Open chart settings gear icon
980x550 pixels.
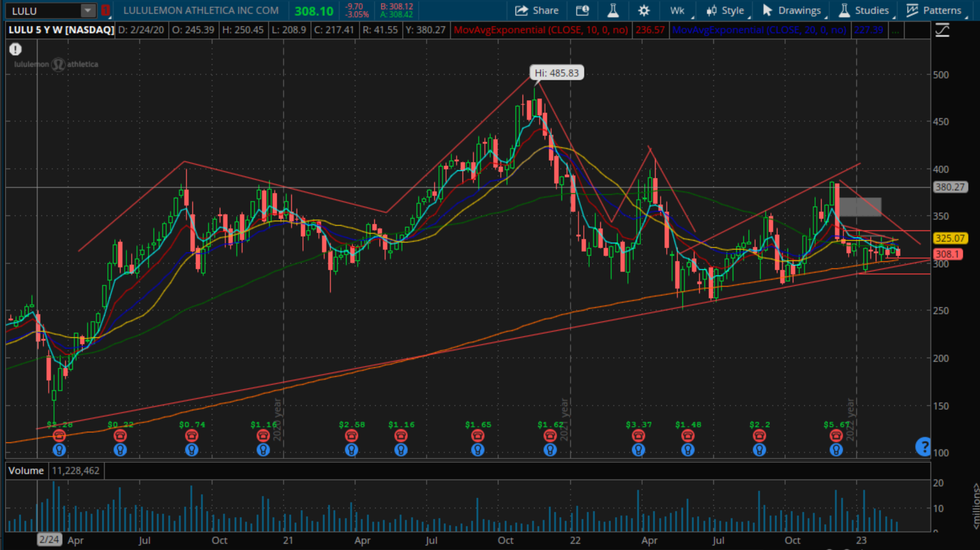644,11
